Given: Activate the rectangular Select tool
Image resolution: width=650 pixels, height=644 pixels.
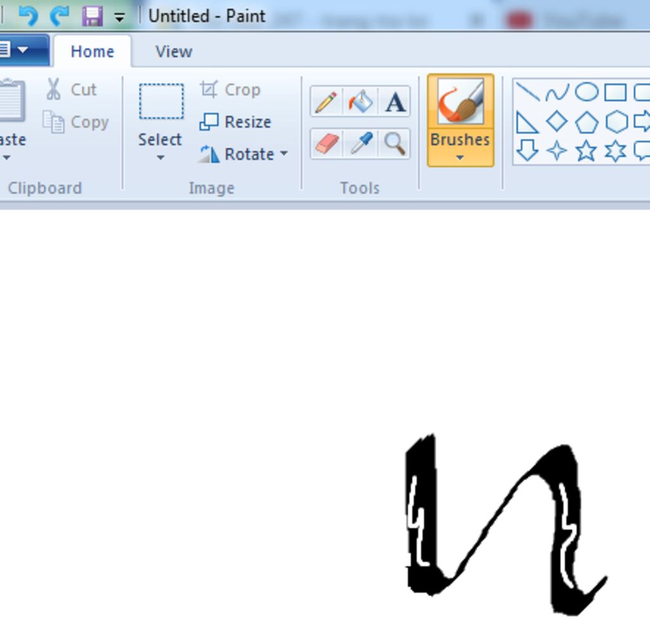Looking at the screenshot, I should (x=161, y=102).
